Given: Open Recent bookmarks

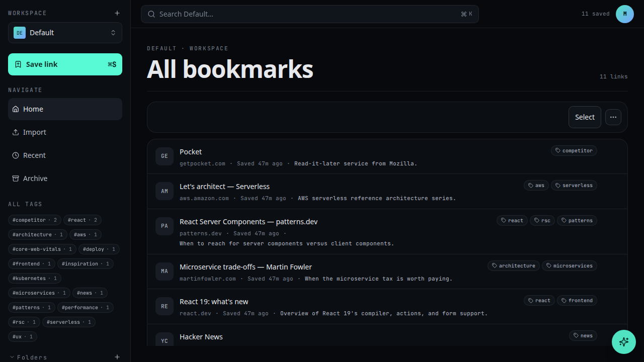Looking at the screenshot, I should point(65,155).
